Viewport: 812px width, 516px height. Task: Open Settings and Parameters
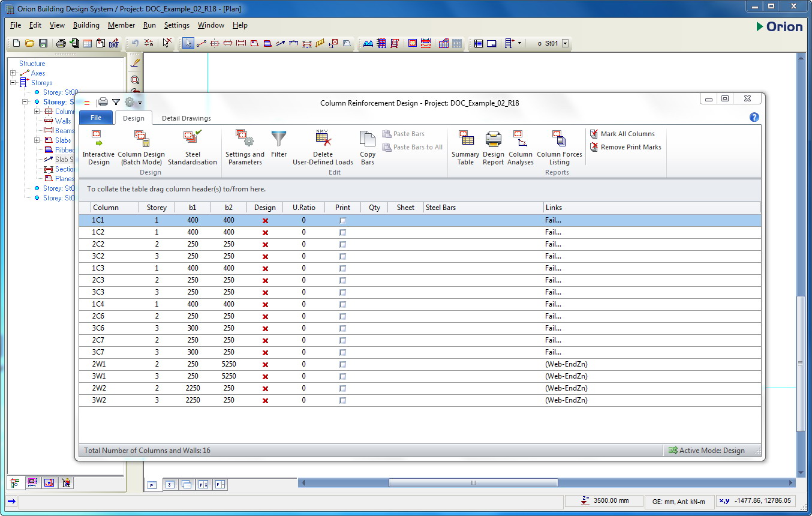245,148
